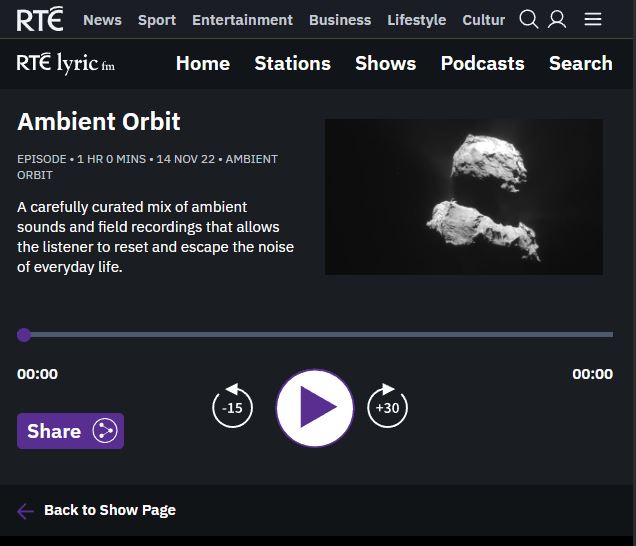The image size is (636, 546).
Task: Go to the Business section
Action: [x=340, y=20]
